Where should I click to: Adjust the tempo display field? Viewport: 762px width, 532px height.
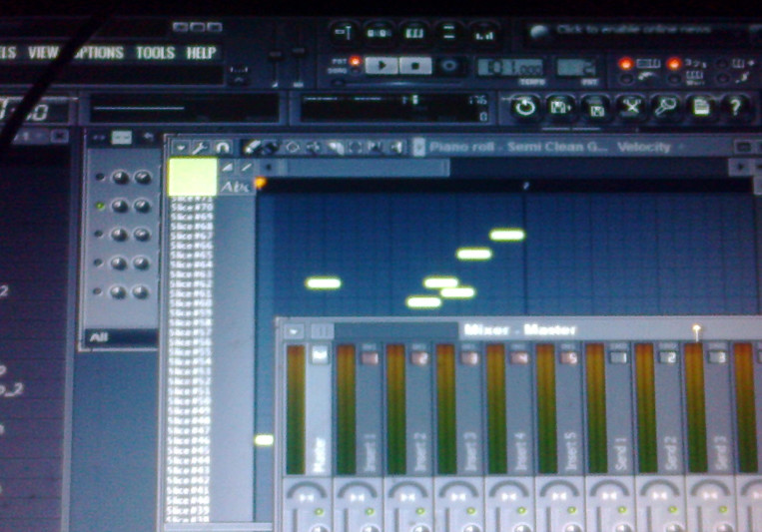pos(510,68)
